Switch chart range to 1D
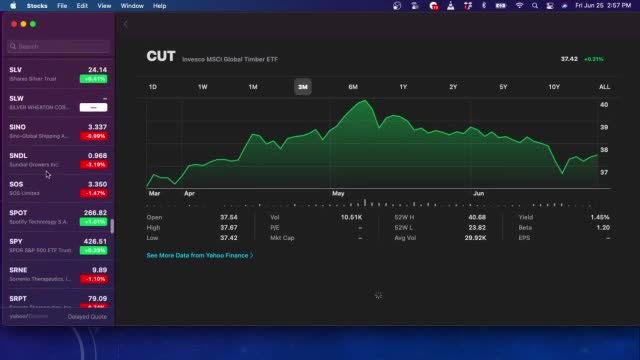640x360 pixels. [153, 87]
